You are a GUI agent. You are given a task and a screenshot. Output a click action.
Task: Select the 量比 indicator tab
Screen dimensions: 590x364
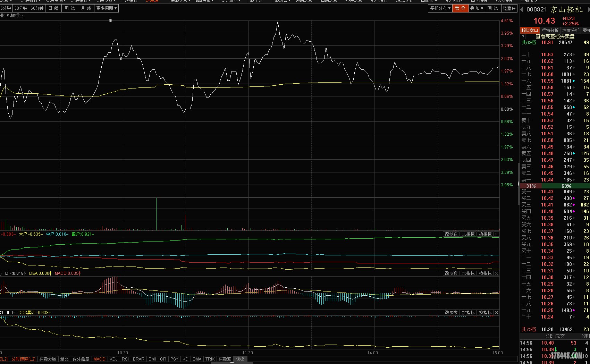[x=64, y=359]
